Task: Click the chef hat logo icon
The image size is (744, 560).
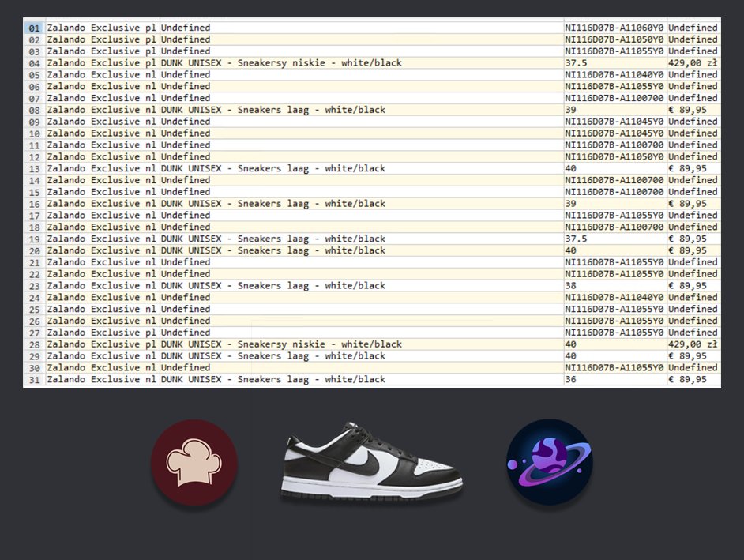Action: pos(194,462)
